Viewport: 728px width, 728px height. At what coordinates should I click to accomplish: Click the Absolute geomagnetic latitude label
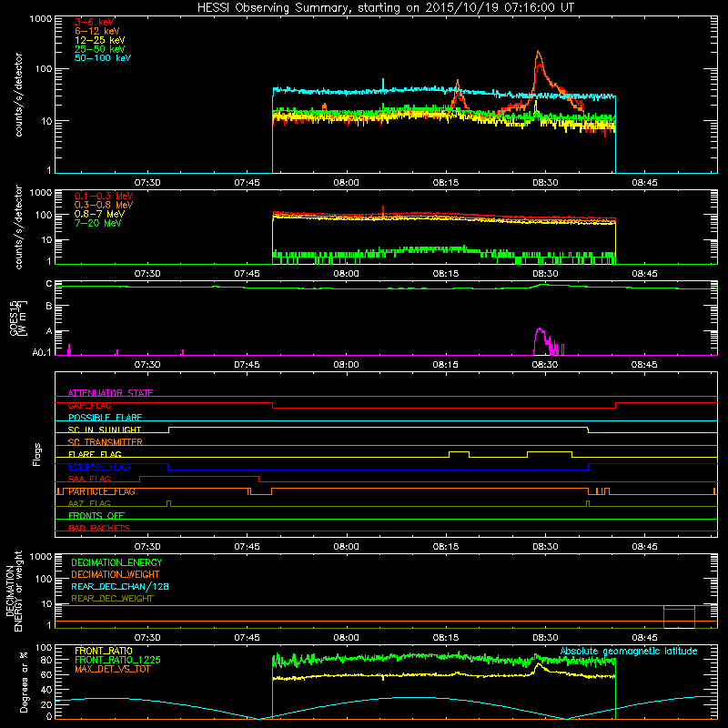(629, 651)
